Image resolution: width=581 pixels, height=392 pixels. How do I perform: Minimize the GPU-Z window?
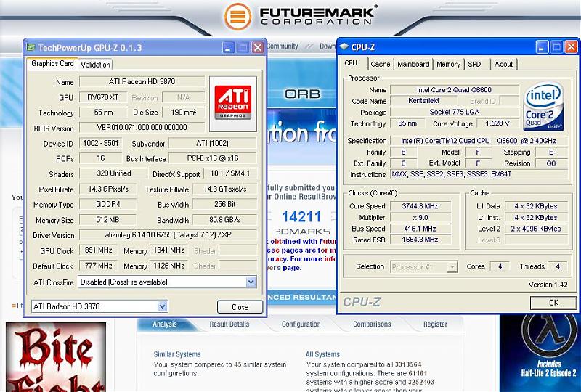(x=229, y=47)
